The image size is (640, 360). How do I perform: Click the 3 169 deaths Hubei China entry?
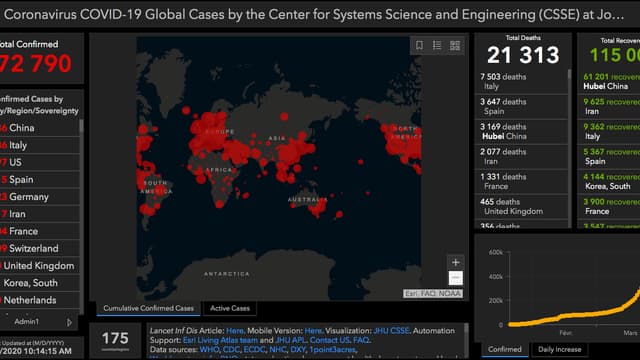(x=521, y=131)
